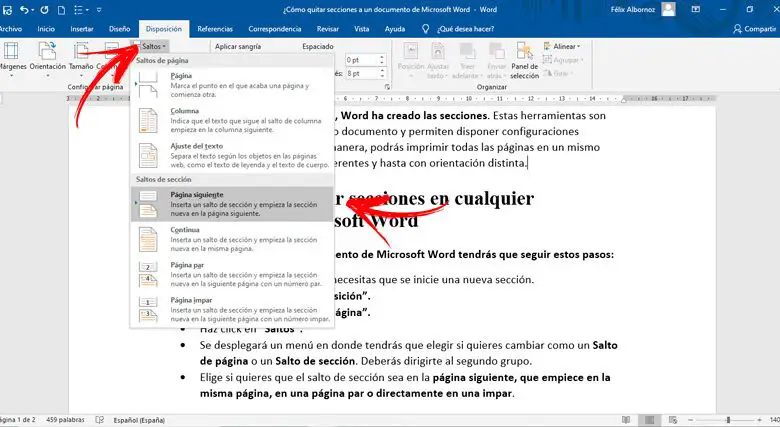Click the spelling check icon in status bar
The width and height of the screenshot is (780, 427).
click(x=100, y=420)
